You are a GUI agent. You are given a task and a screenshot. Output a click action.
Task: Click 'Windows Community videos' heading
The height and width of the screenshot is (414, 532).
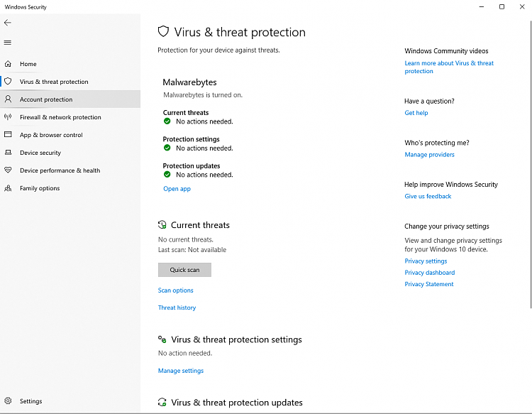[446, 51]
